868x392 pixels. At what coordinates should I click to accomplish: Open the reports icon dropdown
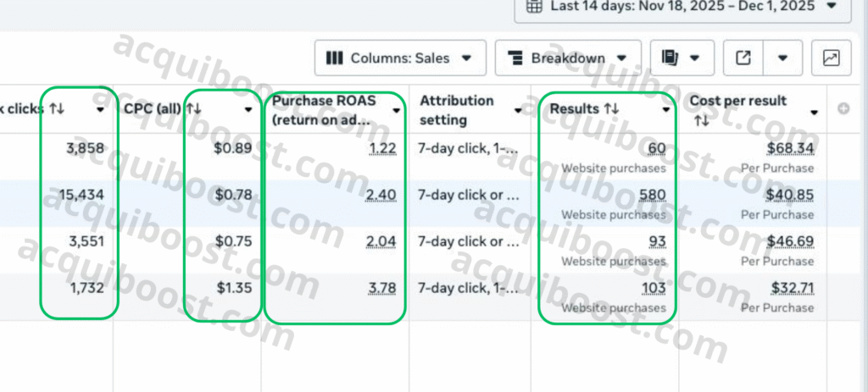pos(682,58)
